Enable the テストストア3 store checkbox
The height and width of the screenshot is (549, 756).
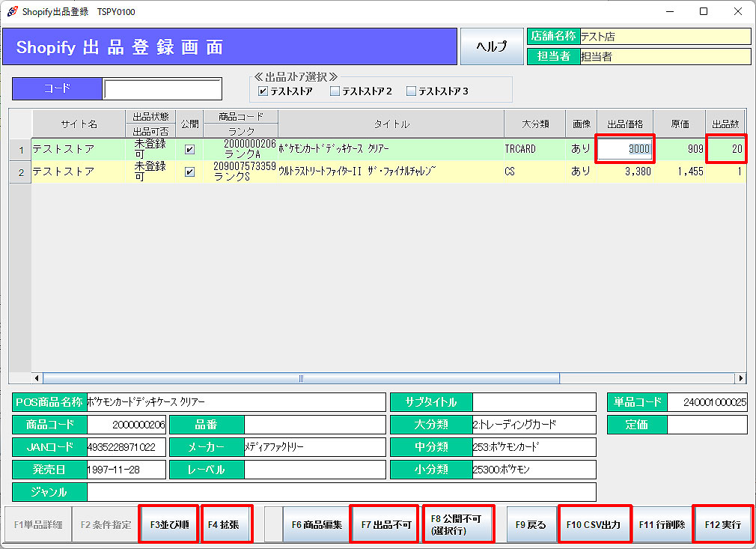coord(411,91)
